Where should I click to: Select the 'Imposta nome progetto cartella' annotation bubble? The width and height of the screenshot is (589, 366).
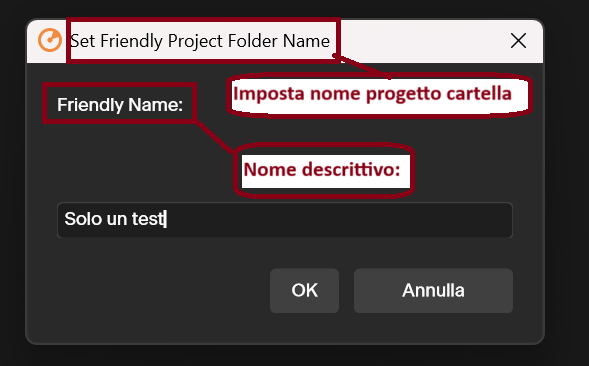click(379, 95)
